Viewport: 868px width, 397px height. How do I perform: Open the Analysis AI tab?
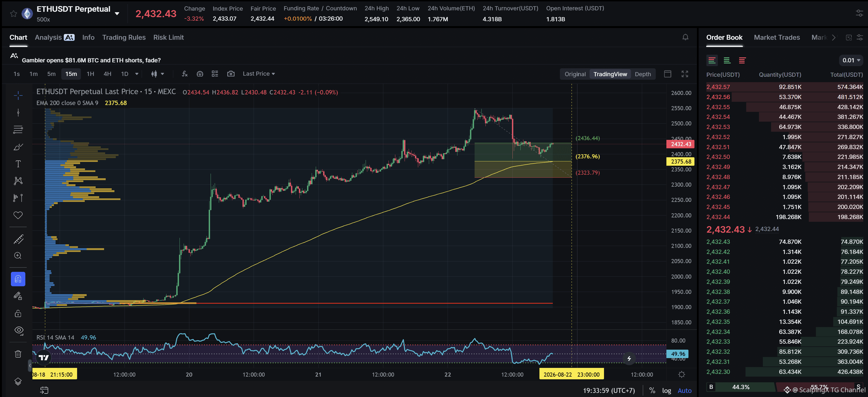[54, 37]
